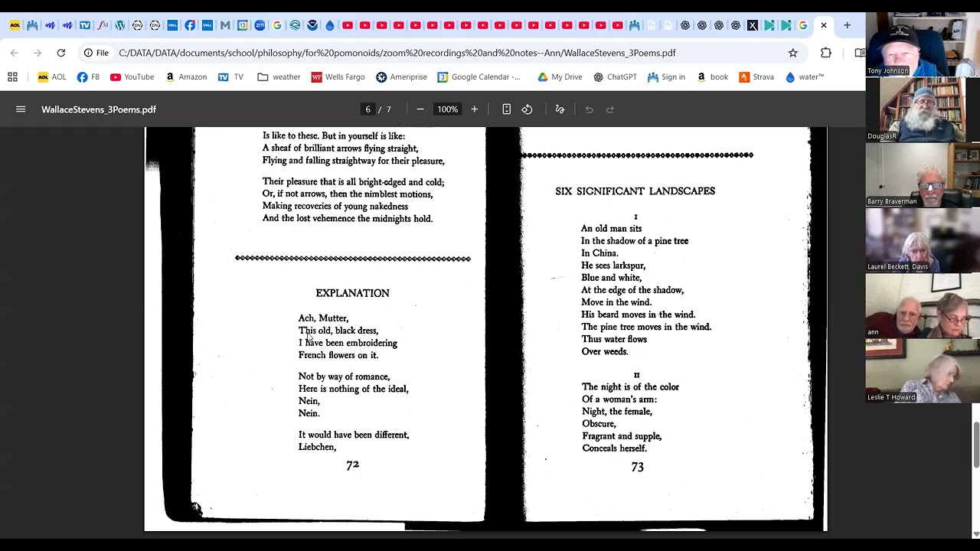Viewport: 980px width, 551px height.
Task: Switch to the Gmail tab
Action: (x=225, y=25)
